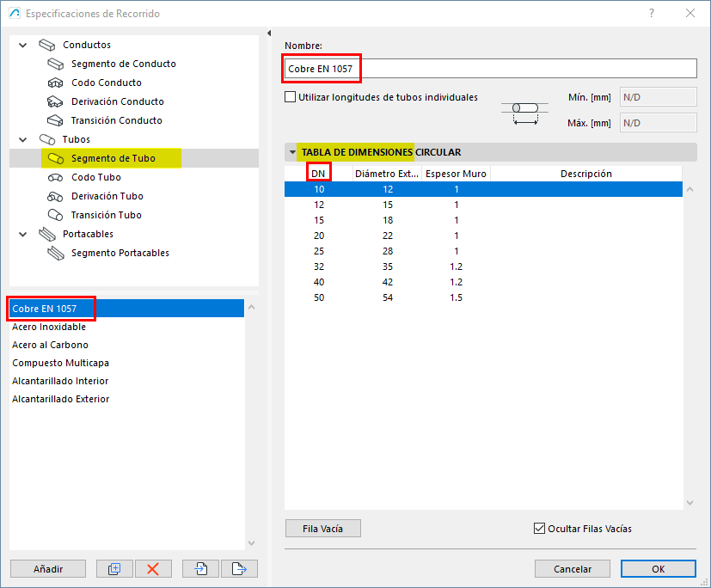Confirm with the OK button
Screen dimensions: 711x588
(658, 568)
